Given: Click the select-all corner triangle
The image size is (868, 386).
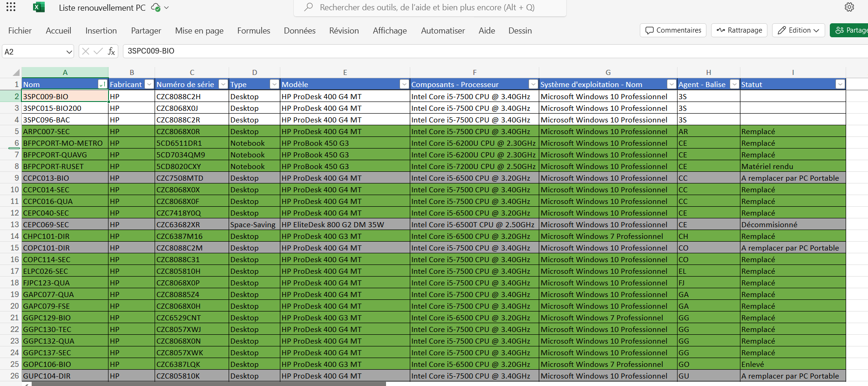Looking at the screenshot, I should pos(16,73).
